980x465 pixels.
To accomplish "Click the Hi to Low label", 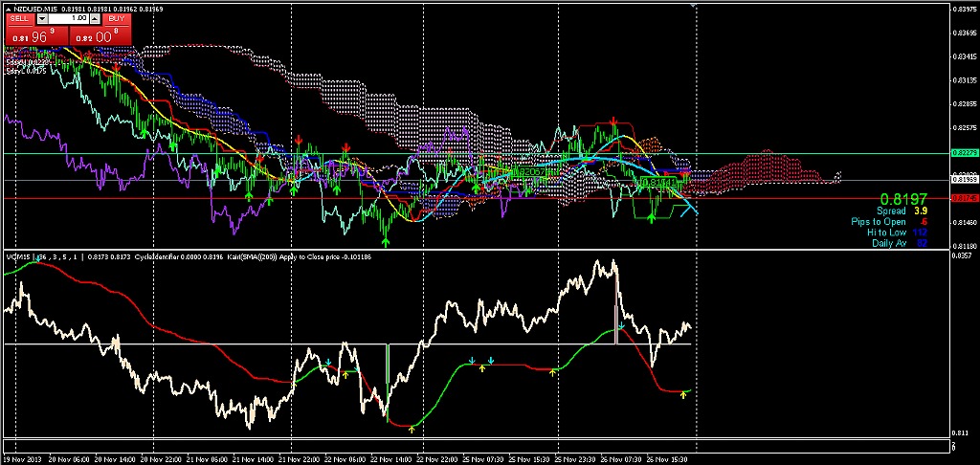I will click(886, 232).
